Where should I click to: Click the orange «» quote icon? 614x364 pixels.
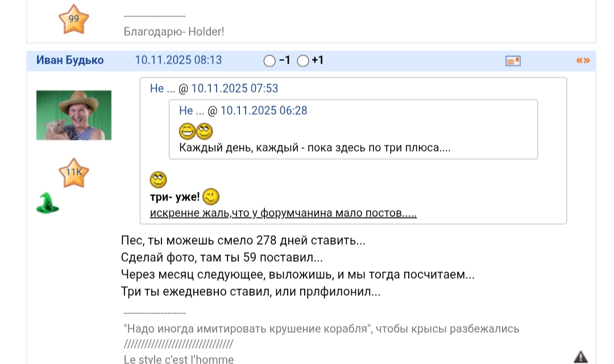click(583, 60)
